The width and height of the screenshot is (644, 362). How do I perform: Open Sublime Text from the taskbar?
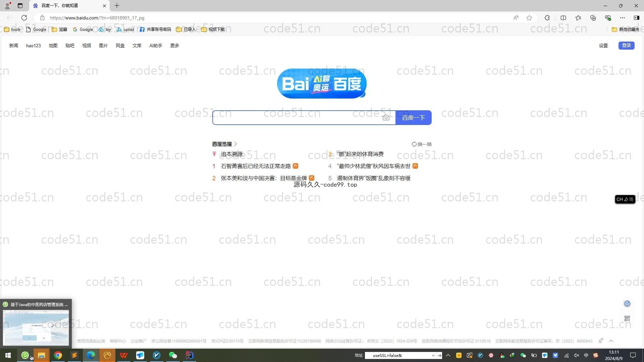click(x=74, y=355)
